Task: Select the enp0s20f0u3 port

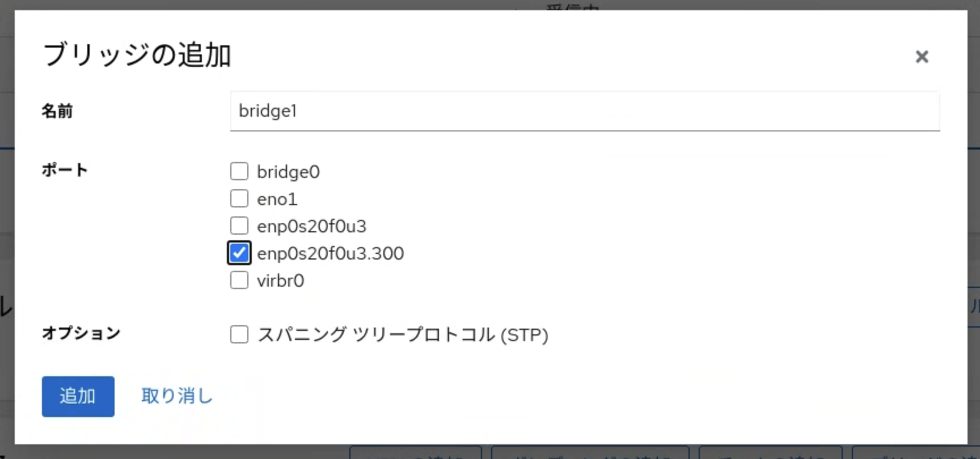Action: (x=239, y=226)
